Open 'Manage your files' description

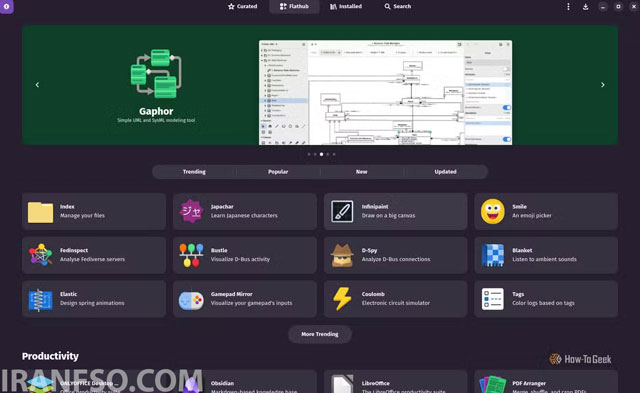pyautogui.click(x=82, y=215)
